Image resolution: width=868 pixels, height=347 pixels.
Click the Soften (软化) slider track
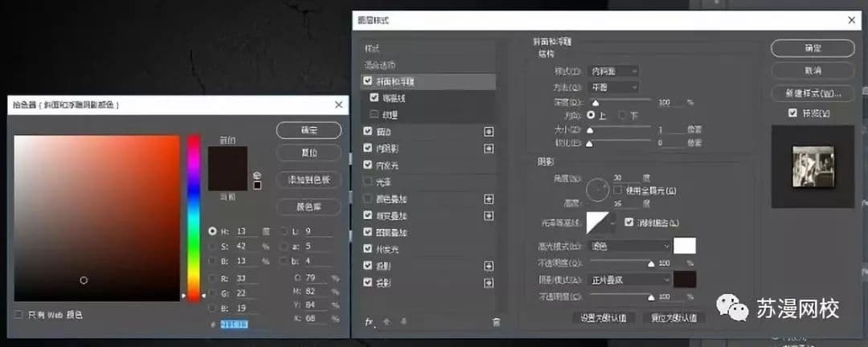[620, 141]
